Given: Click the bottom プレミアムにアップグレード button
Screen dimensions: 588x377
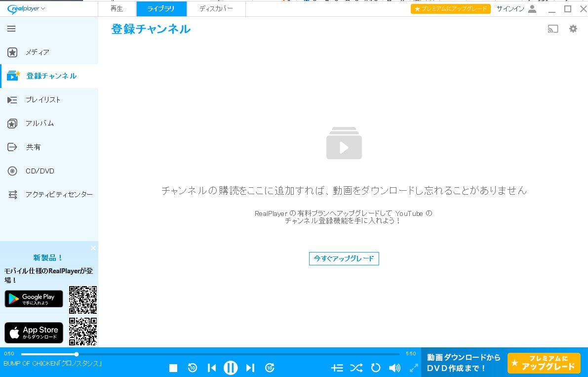Looking at the screenshot, I should tap(544, 363).
